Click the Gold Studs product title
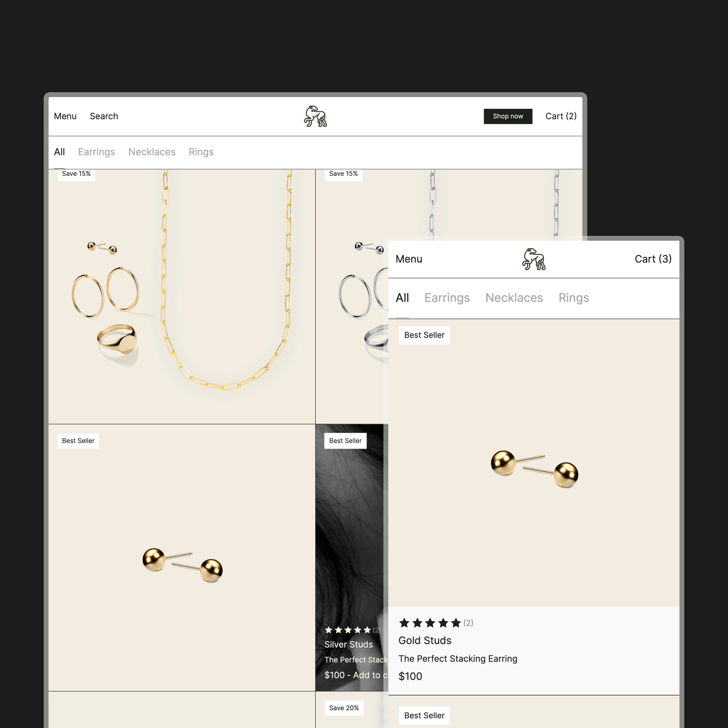 pos(425,641)
